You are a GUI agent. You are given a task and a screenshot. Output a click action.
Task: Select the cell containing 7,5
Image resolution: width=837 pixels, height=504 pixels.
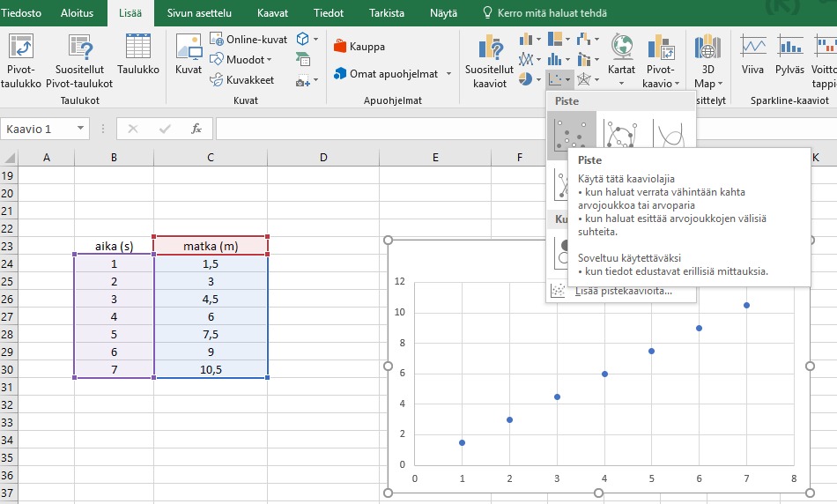[x=211, y=334]
